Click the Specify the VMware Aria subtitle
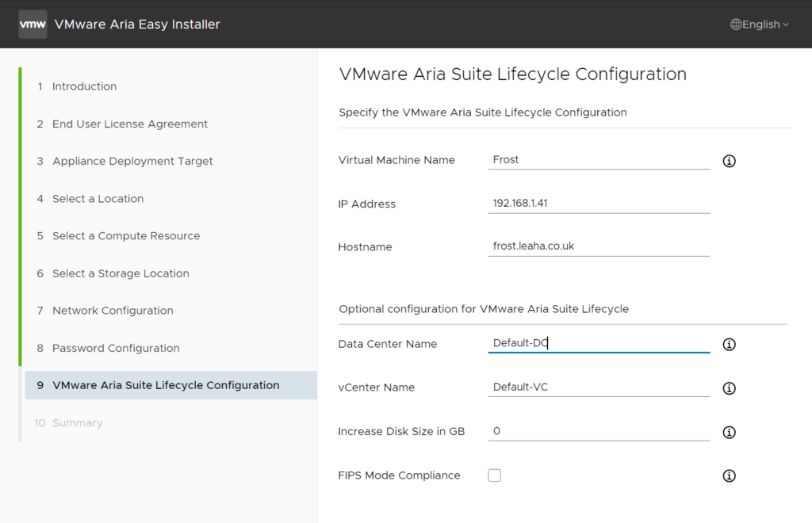The height and width of the screenshot is (523, 812). (483, 113)
